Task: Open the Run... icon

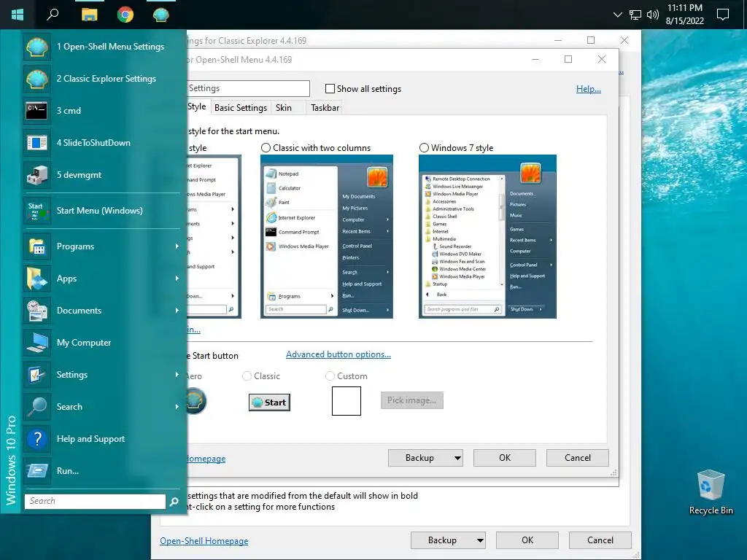Action: [36, 471]
